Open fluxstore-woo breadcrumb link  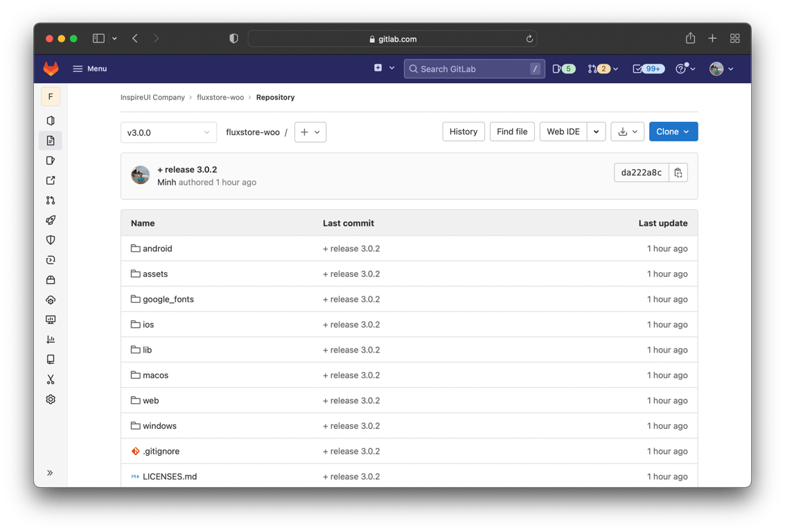[x=220, y=97]
